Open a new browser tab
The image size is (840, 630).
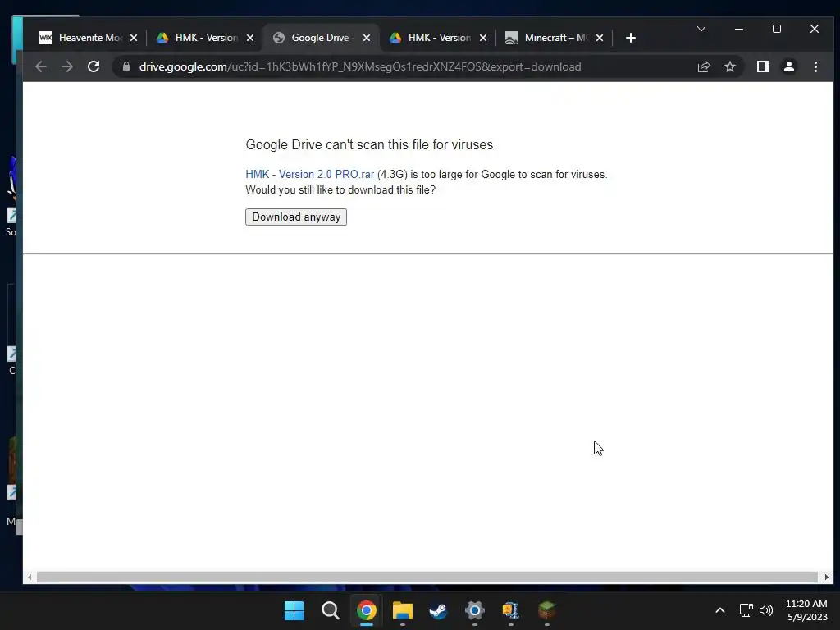[x=631, y=38]
